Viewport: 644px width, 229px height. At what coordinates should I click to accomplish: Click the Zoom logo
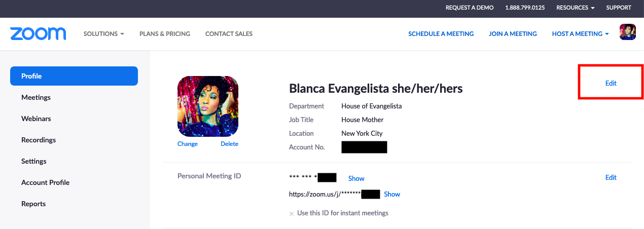(x=38, y=34)
